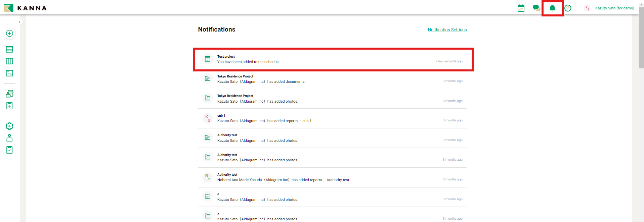
Task: Open Tokyo Residence Project added documents notification
Action: point(333,79)
